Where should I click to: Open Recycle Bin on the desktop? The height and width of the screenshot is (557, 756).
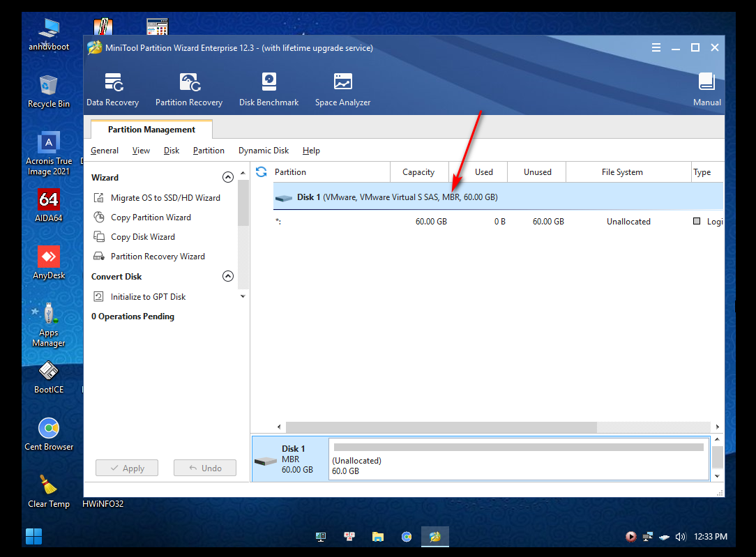coord(49,91)
